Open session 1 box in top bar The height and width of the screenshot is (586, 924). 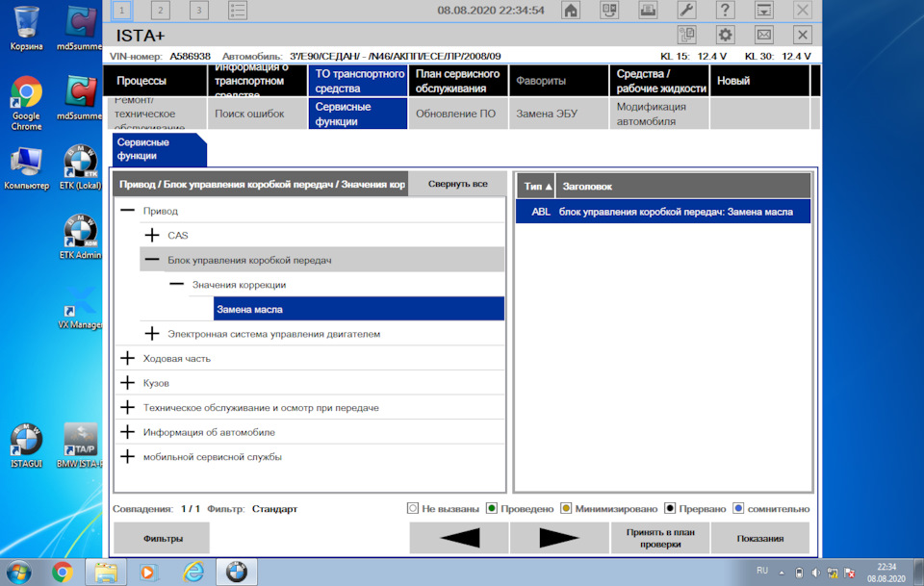(122, 10)
